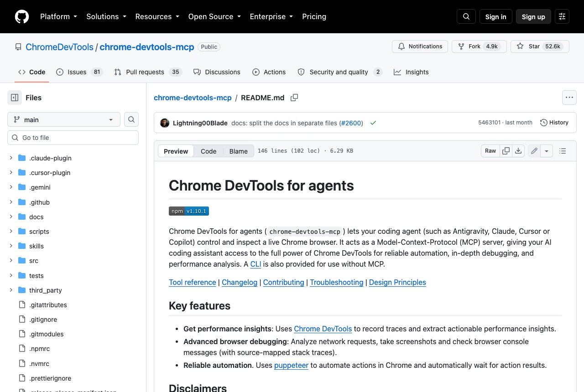This screenshot has height=392, width=584.
Task: Expand skills folder chevron
Action: pos(11,246)
